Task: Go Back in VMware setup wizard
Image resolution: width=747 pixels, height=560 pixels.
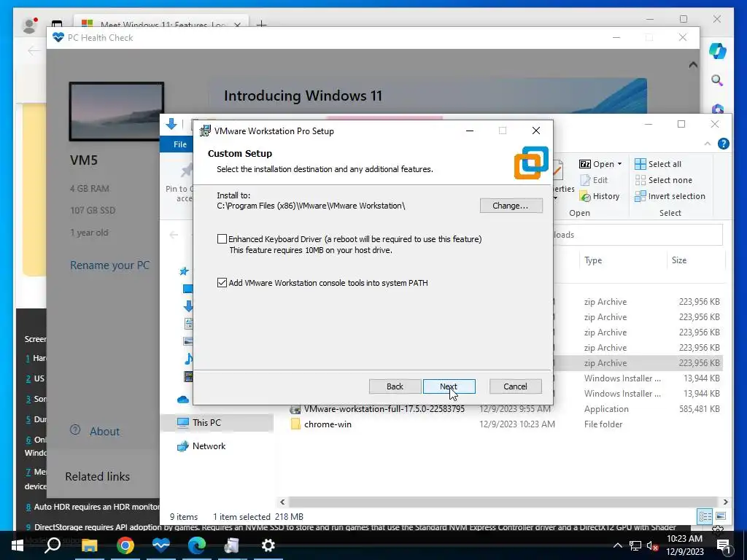Action: coord(395,386)
